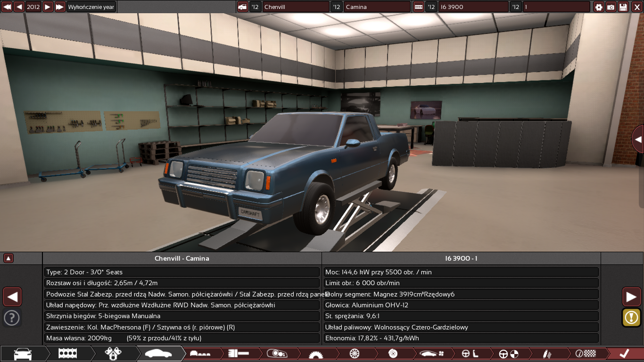Click the 2012 year field
This screenshot has width=644, height=362.
click(33, 7)
